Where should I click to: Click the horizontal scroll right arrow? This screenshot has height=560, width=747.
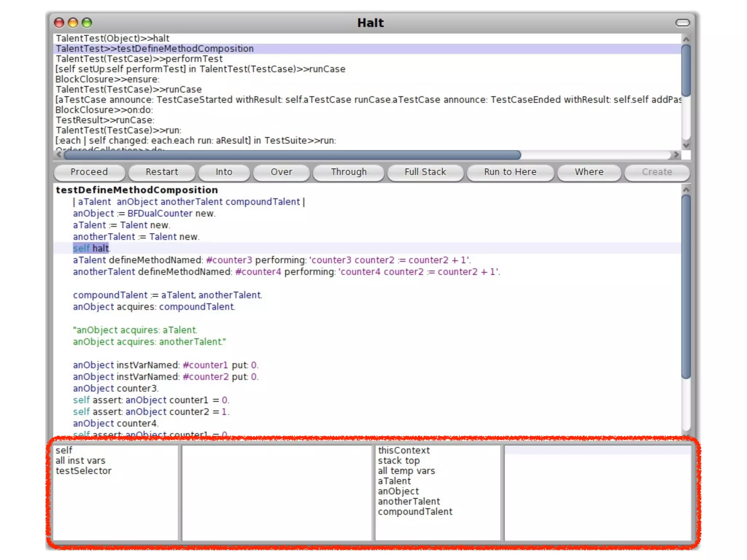(676, 155)
